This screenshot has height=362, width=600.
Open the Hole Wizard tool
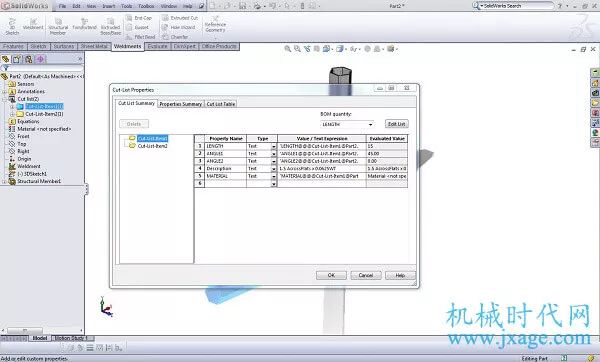point(178,28)
